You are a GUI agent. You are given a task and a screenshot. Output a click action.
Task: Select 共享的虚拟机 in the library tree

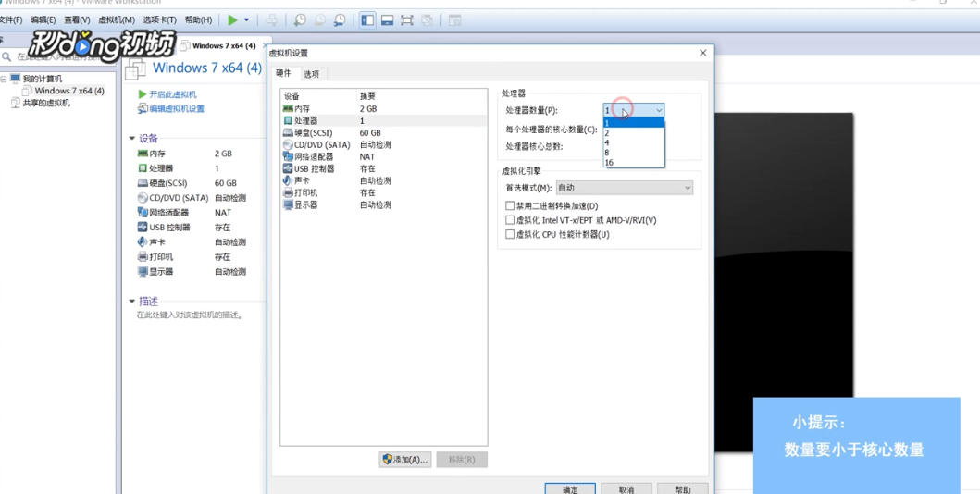pos(46,103)
